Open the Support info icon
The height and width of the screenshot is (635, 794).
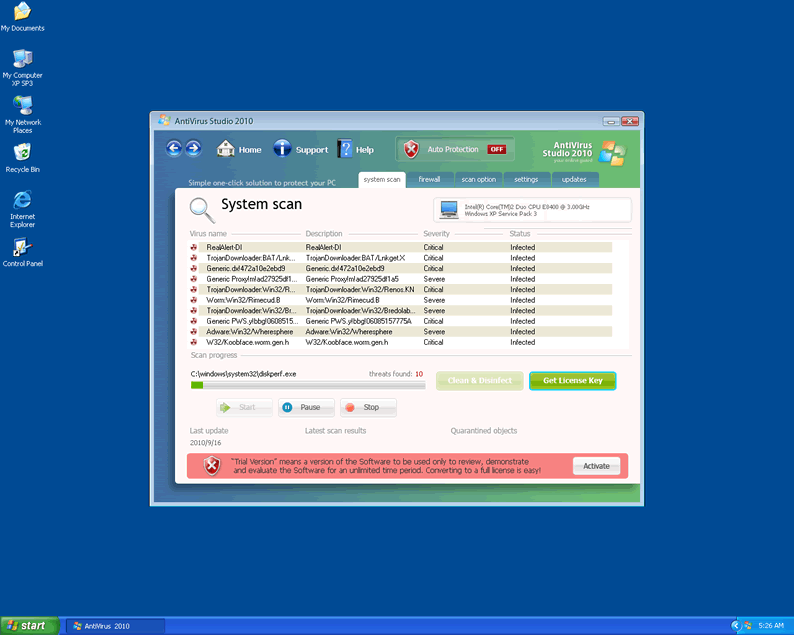click(x=282, y=149)
